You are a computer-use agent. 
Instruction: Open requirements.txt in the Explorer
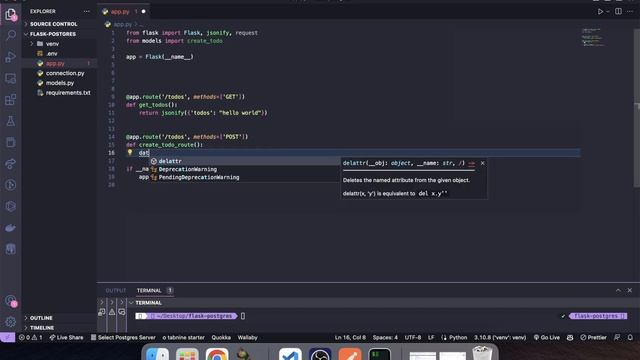click(x=68, y=93)
